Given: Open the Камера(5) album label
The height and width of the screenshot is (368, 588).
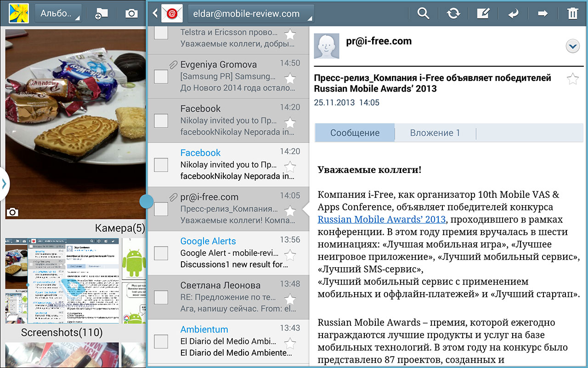Looking at the screenshot, I should 120,229.
